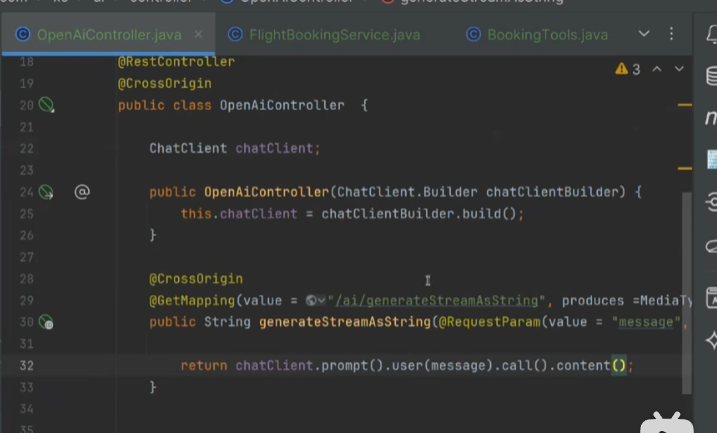Click line number 28 in the gutter
Viewport: 717px width, 433px height.
(27, 279)
